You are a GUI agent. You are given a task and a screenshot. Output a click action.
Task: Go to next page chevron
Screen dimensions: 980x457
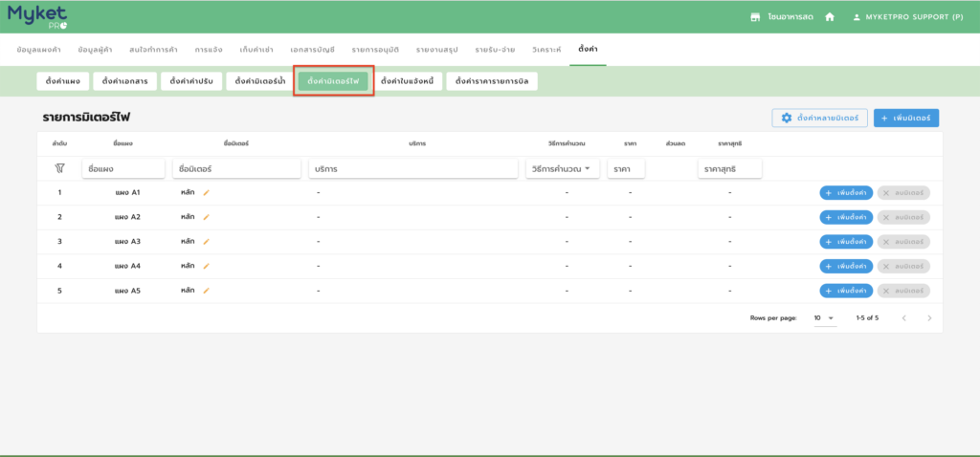coord(929,318)
